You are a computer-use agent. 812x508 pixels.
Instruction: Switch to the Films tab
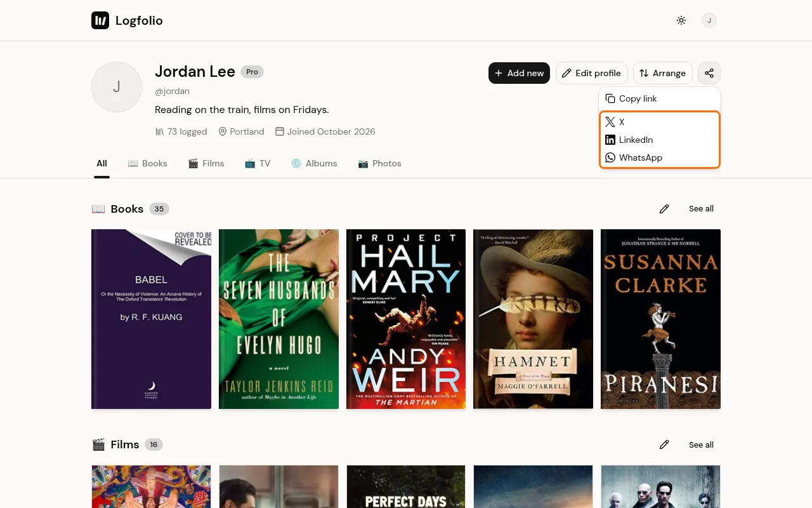(x=206, y=163)
